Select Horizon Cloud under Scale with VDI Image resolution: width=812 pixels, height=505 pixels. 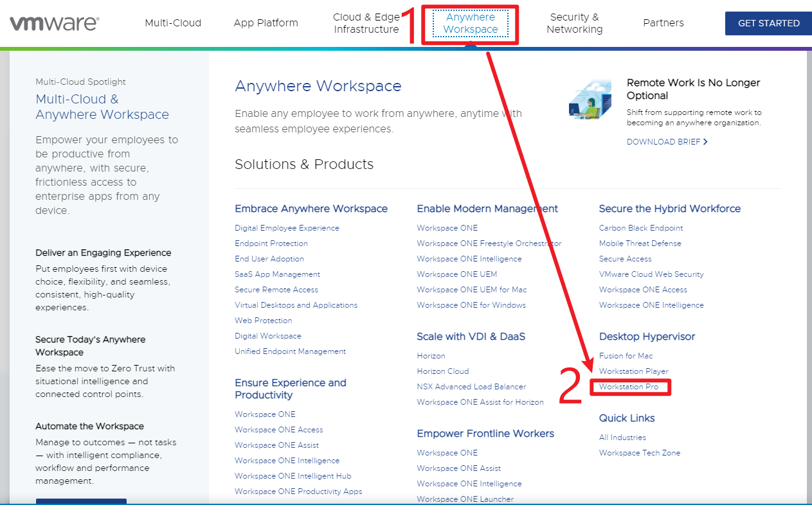pos(442,371)
